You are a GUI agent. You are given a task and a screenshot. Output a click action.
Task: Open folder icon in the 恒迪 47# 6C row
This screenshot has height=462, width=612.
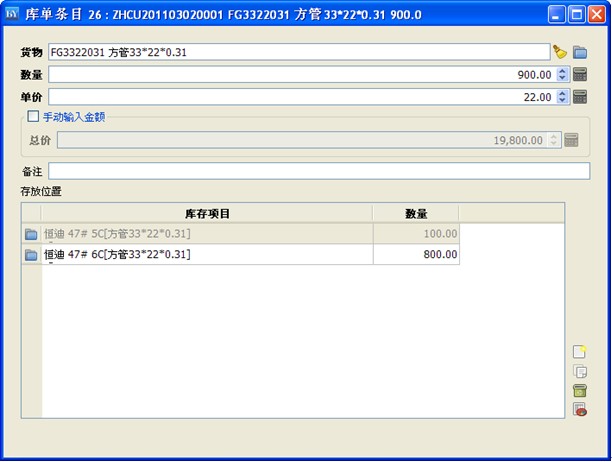click(x=31, y=255)
